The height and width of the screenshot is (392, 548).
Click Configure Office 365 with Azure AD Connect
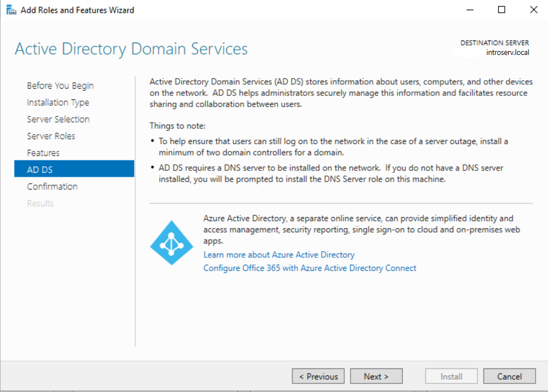[x=310, y=268]
